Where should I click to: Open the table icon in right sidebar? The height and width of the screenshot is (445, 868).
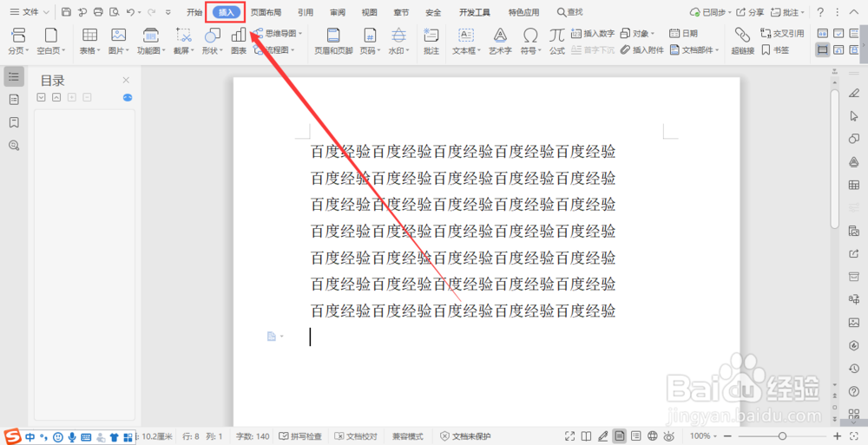853,185
